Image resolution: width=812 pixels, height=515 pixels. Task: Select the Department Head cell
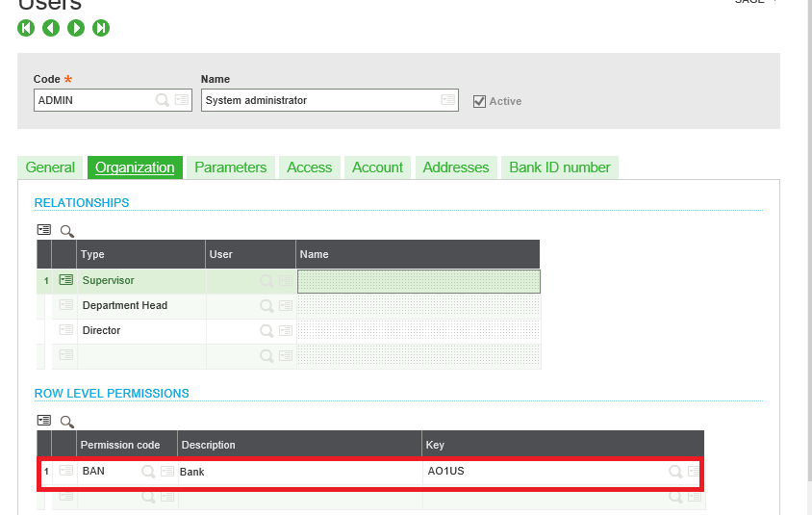[x=141, y=306]
